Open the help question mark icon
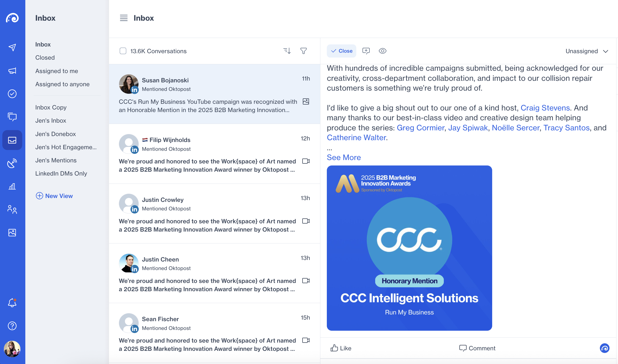 (x=12, y=326)
